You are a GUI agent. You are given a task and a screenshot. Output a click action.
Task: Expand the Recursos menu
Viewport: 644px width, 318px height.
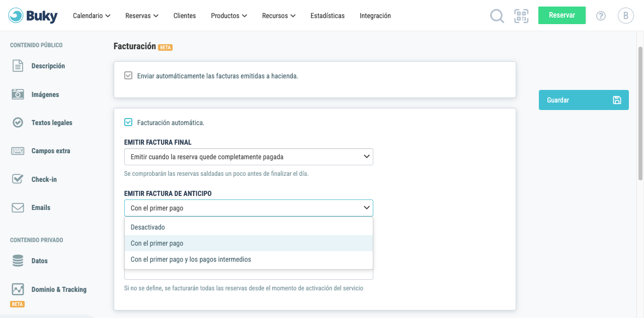(x=279, y=16)
